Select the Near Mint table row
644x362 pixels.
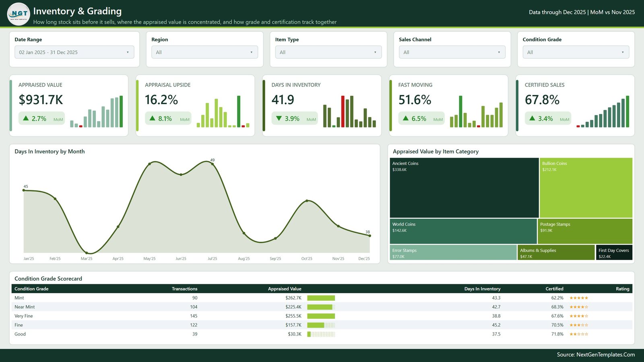point(322,307)
